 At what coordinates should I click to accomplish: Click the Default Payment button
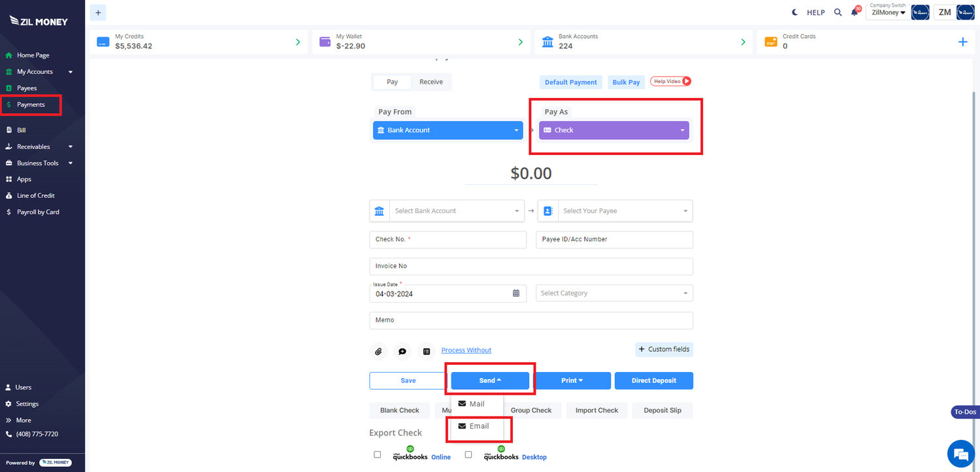point(571,82)
